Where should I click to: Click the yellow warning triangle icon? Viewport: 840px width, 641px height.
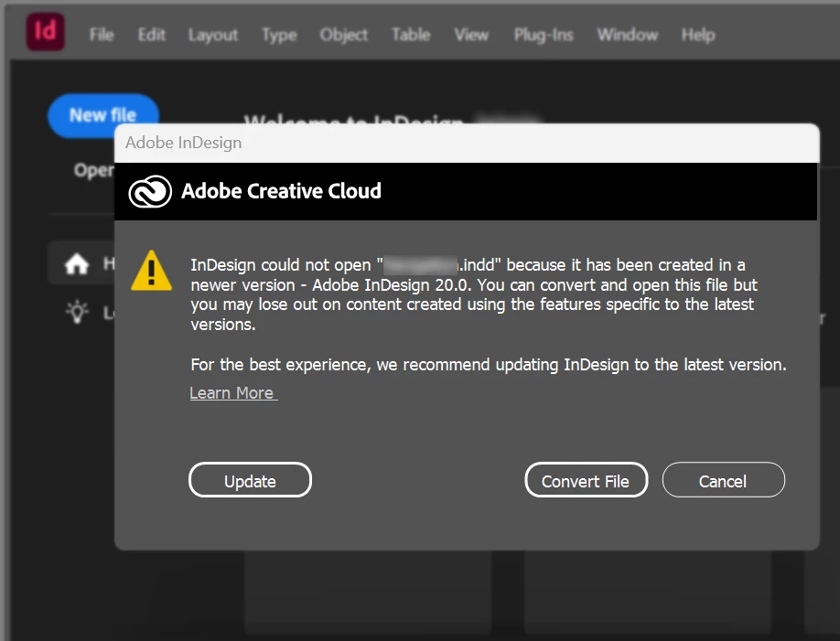click(x=152, y=271)
